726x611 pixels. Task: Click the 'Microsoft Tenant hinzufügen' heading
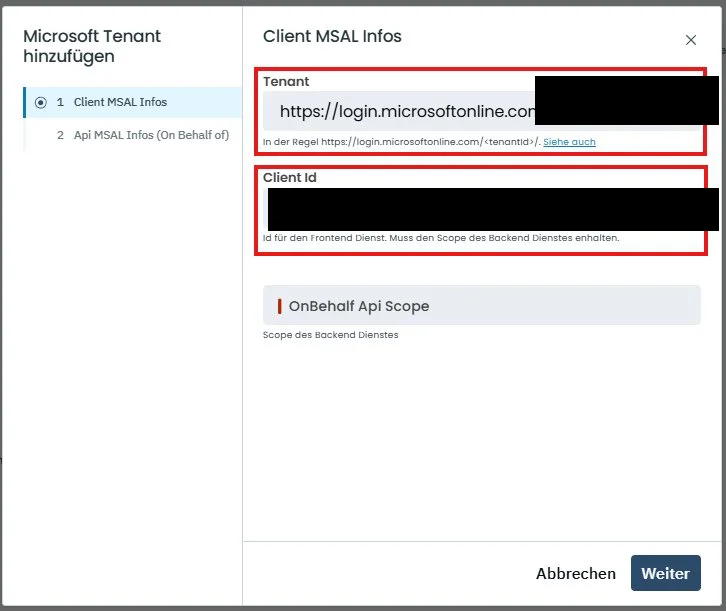pos(92,46)
